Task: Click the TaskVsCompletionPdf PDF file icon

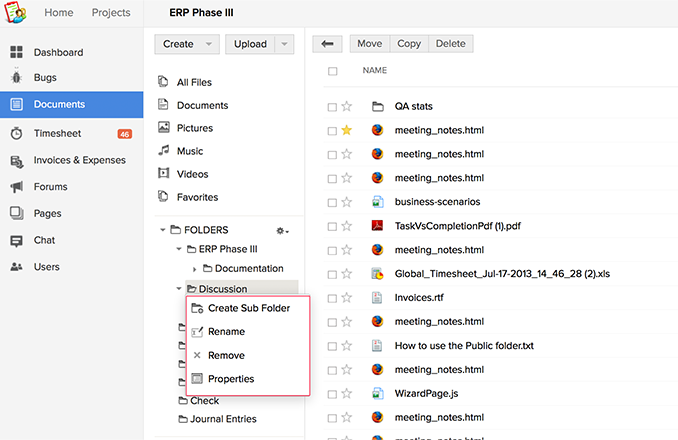Action: [378, 226]
